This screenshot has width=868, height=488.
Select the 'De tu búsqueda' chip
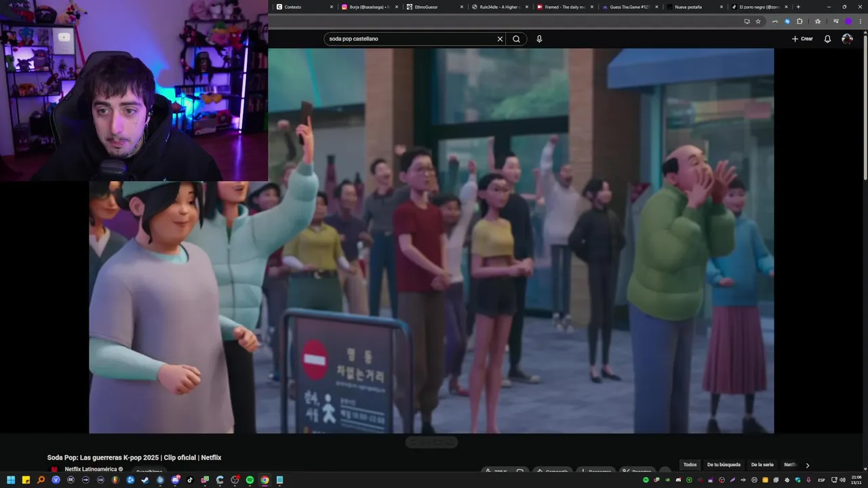pyautogui.click(x=724, y=465)
